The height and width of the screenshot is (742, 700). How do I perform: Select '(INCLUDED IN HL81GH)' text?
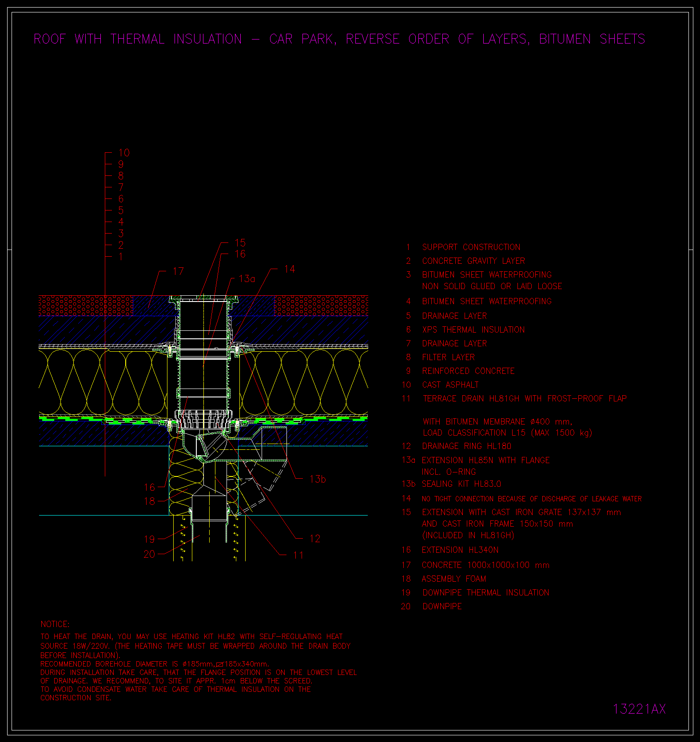click(468, 536)
